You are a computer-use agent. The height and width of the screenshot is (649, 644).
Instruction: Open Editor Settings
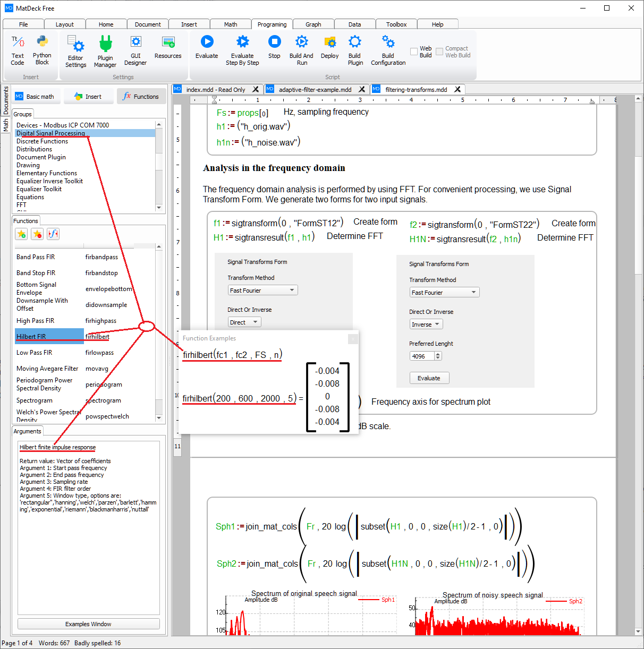click(75, 52)
